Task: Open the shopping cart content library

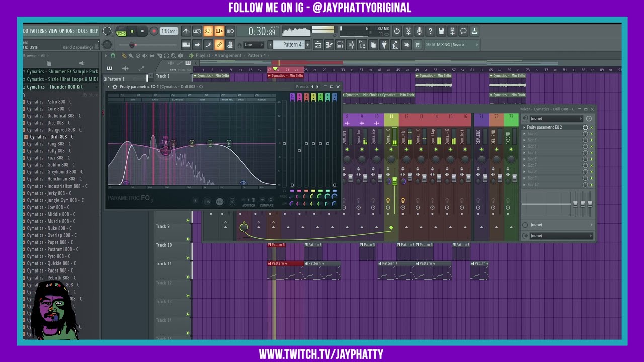Action: click(x=417, y=45)
